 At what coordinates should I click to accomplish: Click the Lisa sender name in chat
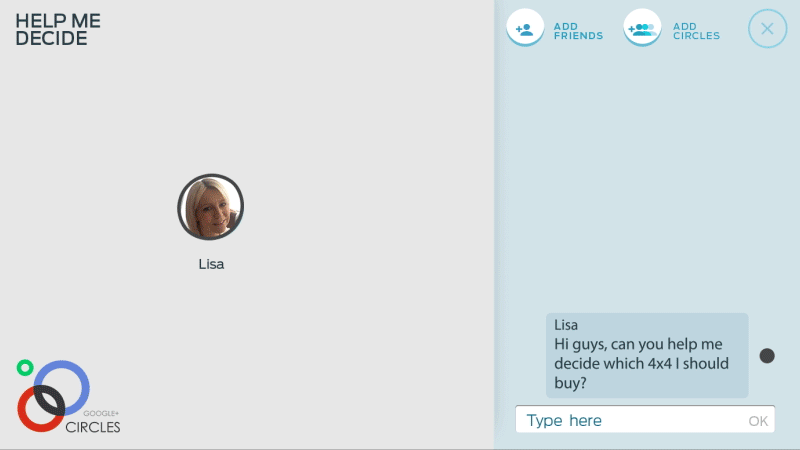(566, 325)
